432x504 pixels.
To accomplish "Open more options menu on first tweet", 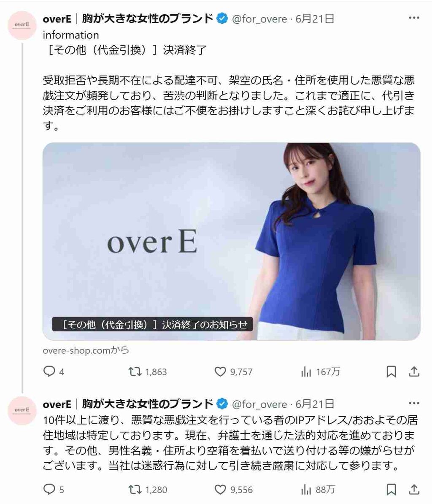I will click(x=414, y=18).
